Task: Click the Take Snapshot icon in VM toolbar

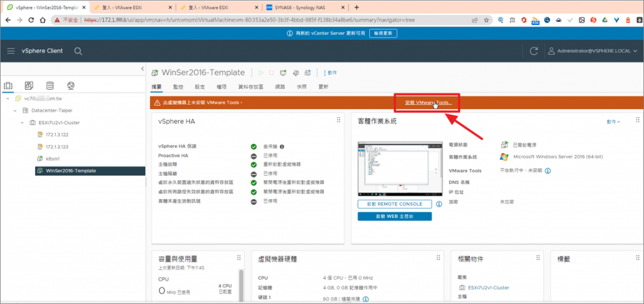Action: (307, 73)
